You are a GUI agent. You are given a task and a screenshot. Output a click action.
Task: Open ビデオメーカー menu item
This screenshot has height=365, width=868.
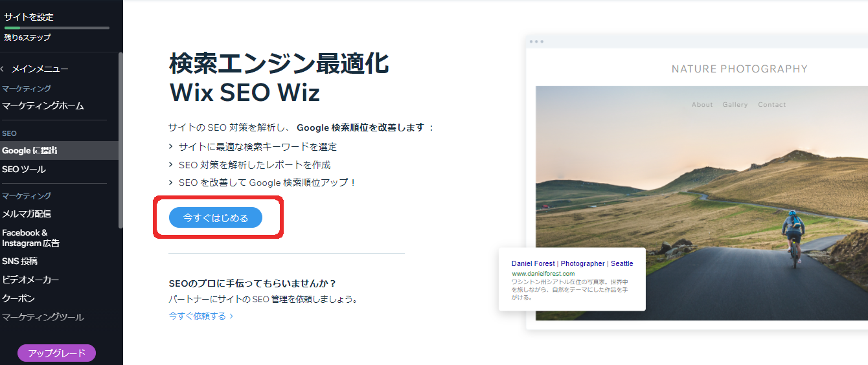30,280
